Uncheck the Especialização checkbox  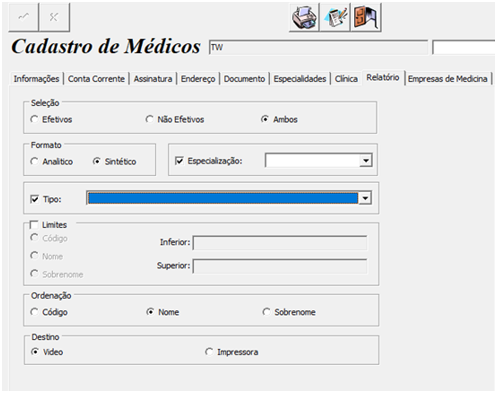(x=179, y=161)
